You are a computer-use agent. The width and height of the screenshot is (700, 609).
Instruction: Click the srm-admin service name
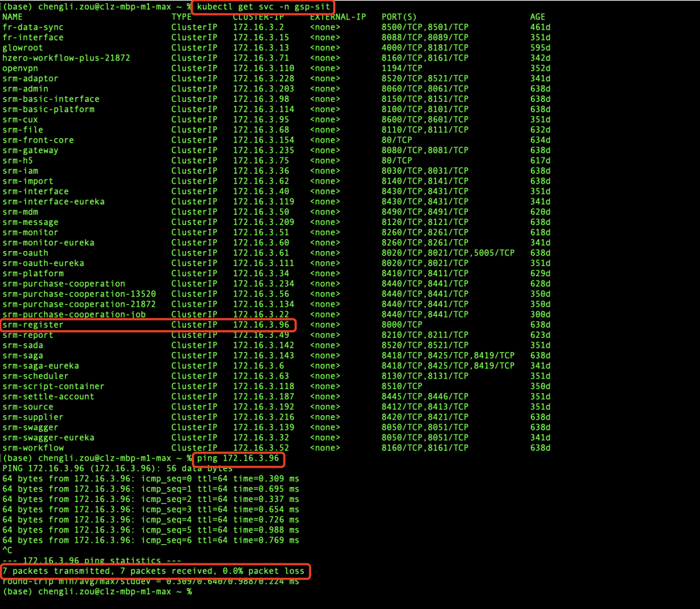coord(25,89)
